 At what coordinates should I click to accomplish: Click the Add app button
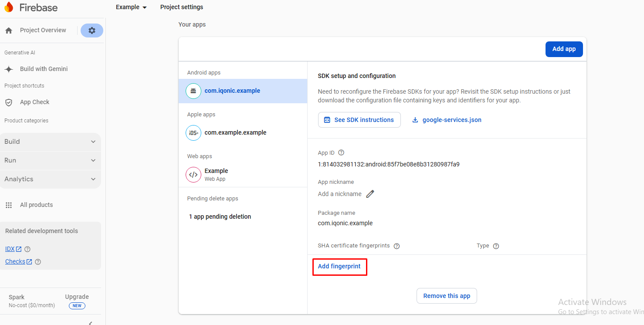pos(564,49)
